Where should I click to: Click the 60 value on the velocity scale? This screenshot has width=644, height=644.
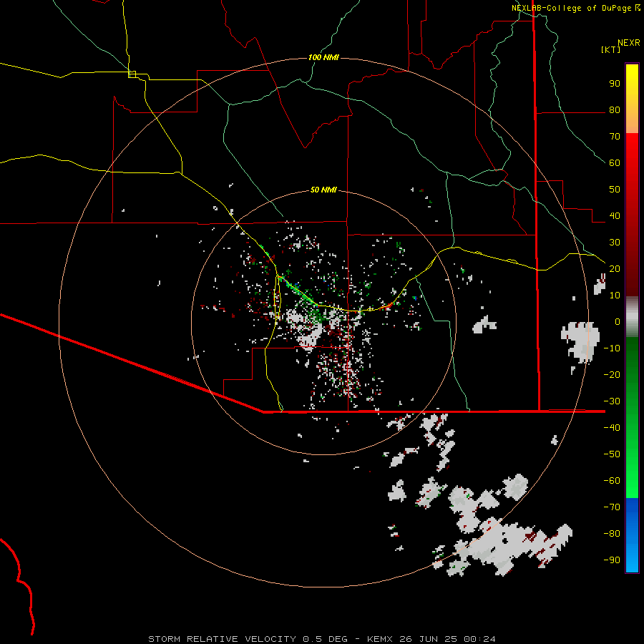click(615, 163)
